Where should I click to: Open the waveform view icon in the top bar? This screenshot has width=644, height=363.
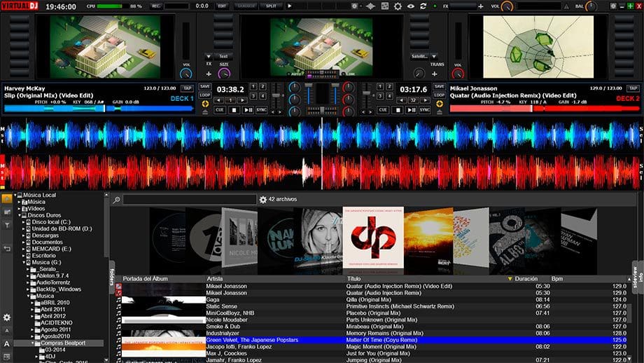370,6
